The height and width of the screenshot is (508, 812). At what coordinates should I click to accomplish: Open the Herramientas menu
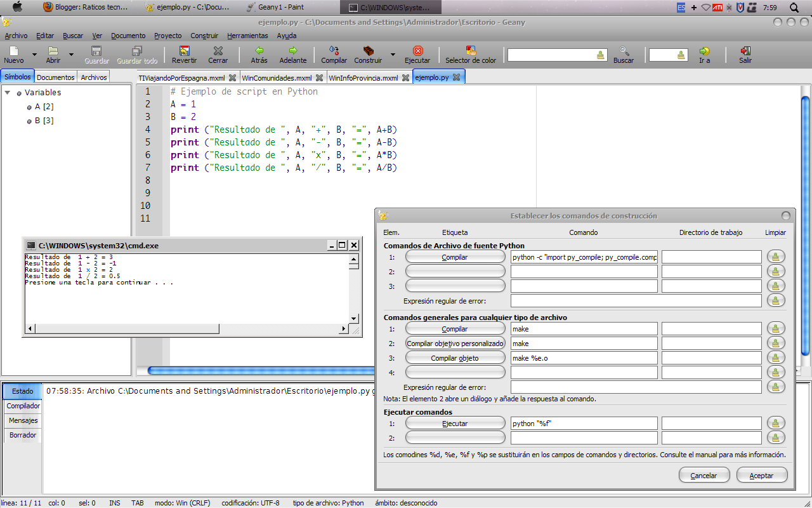[x=247, y=36]
